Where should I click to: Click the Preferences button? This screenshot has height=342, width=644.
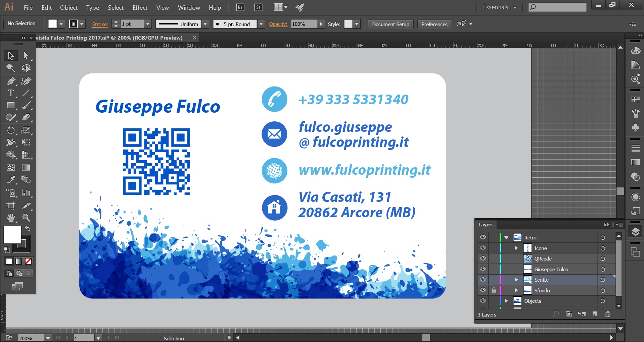click(434, 24)
